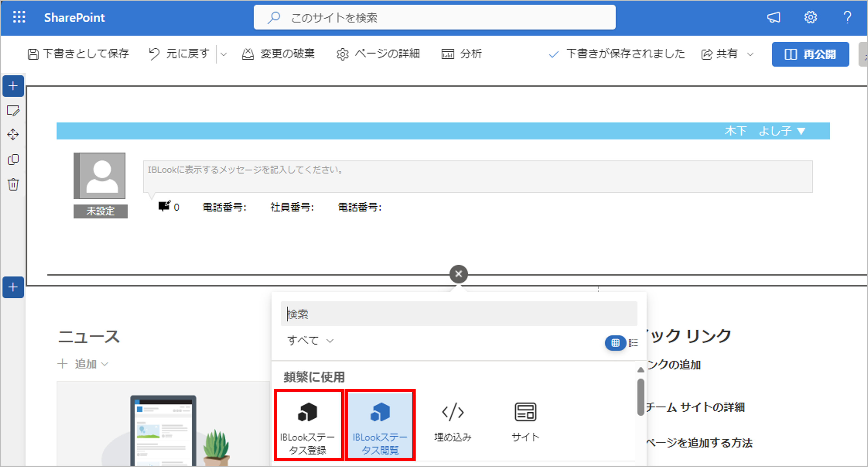Screen dimensions: 868x467
Task: Delete the section with the trash icon
Action: (x=13, y=185)
